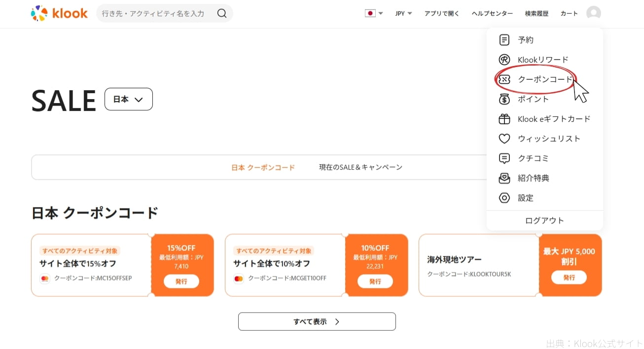Screen dimensions: 644x349
Task: Click サイト全体で10%オフ coupon title
Action: click(x=272, y=263)
